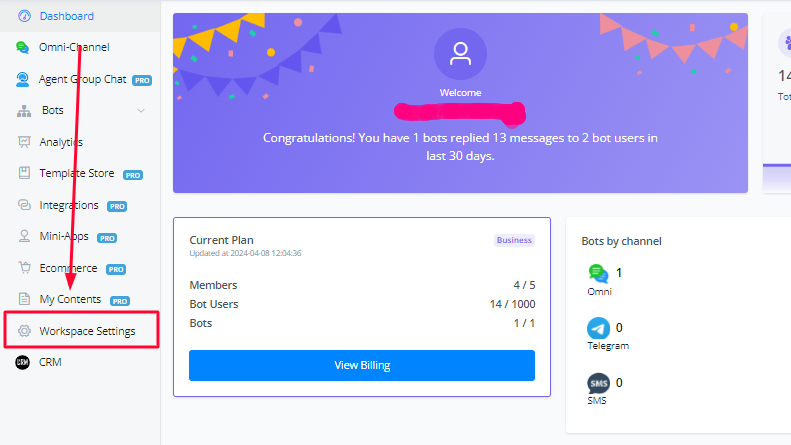Image resolution: width=791 pixels, height=445 pixels.
Task: Click the Telegram channel icon
Action: tap(598, 328)
